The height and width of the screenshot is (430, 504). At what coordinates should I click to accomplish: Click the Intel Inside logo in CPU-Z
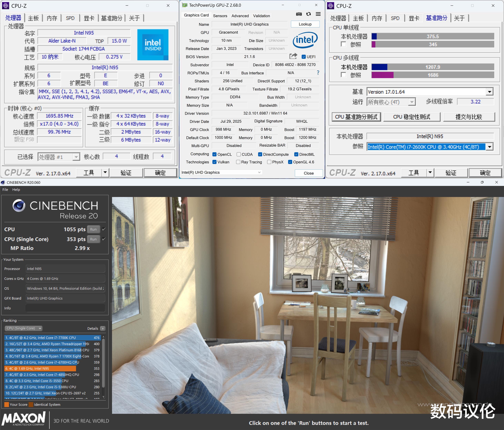click(153, 45)
